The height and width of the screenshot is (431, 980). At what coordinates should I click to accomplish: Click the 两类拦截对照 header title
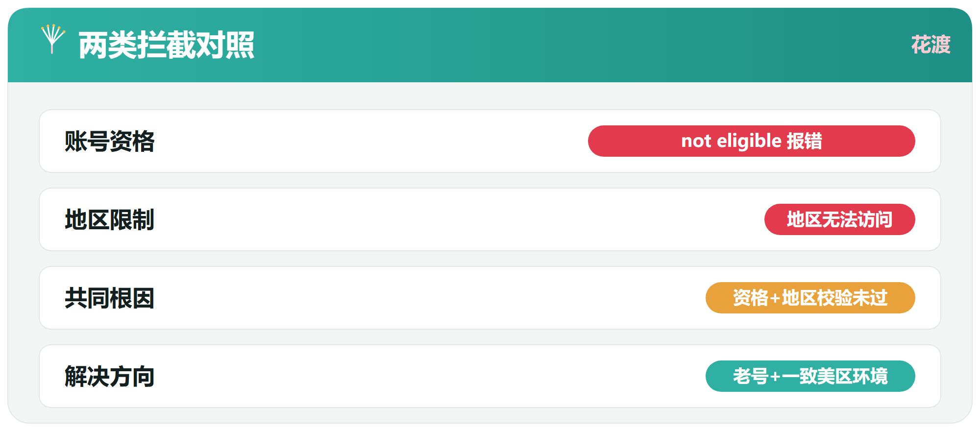(167, 45)
